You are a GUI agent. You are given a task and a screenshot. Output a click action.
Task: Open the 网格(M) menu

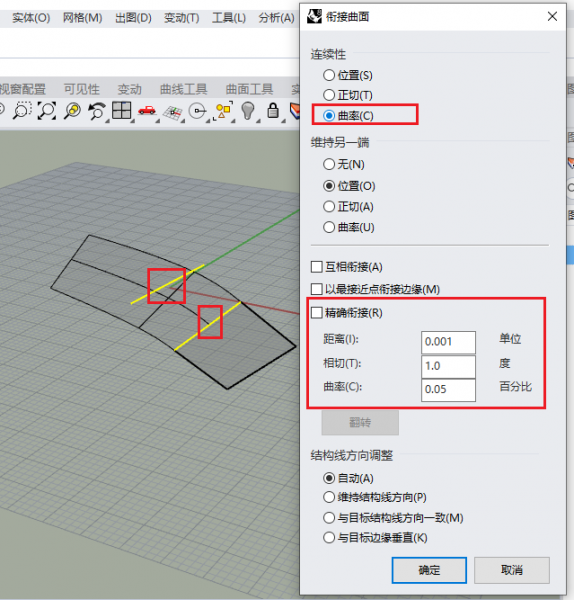82,18
